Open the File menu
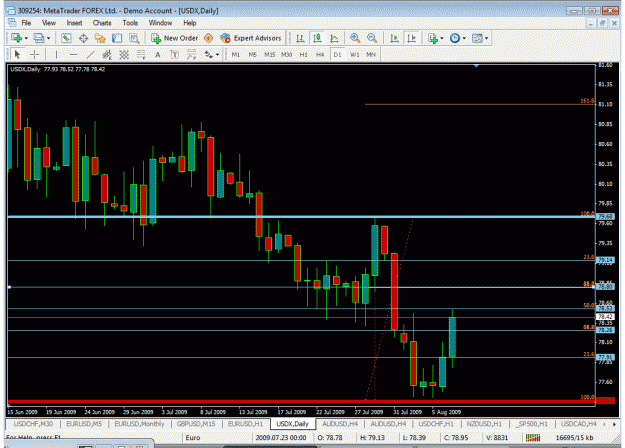 26,23
